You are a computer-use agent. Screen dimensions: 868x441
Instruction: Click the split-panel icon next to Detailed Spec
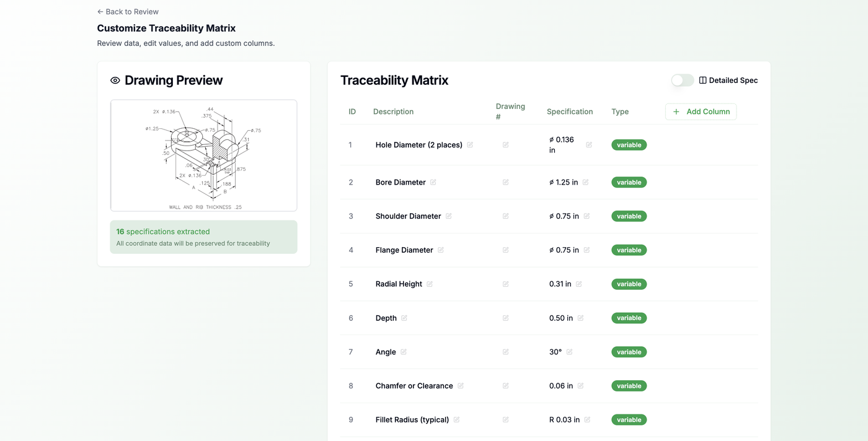701,80
